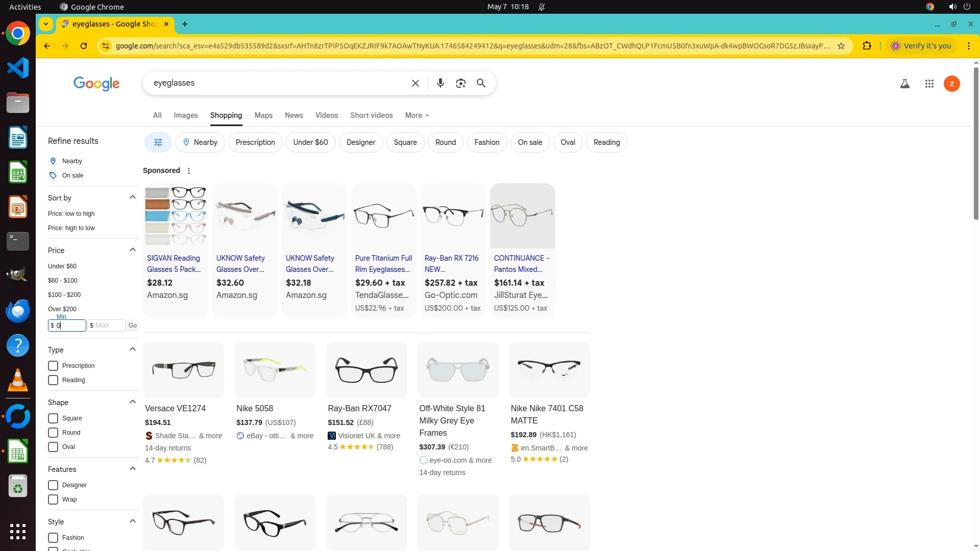Open search by image camera icon
Screen dimensions: 980x551
point(460,83)
